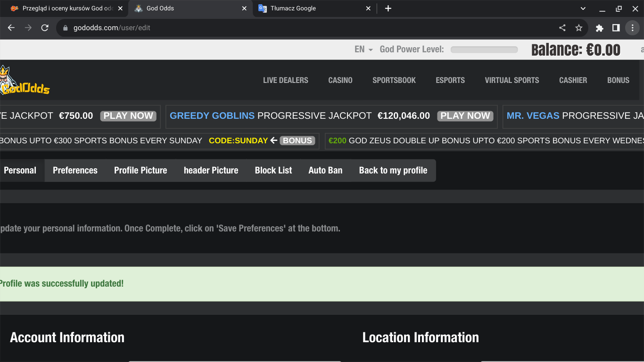Open the Sportsbook menu item

394,80
